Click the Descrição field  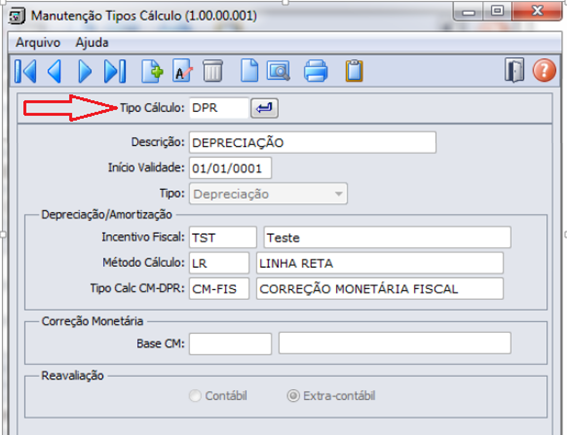(x=312, y=142)
